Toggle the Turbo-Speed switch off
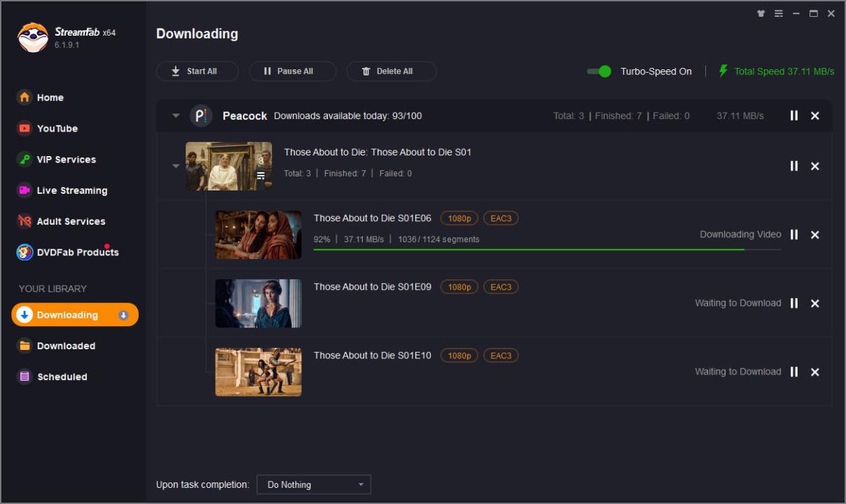 599,71
